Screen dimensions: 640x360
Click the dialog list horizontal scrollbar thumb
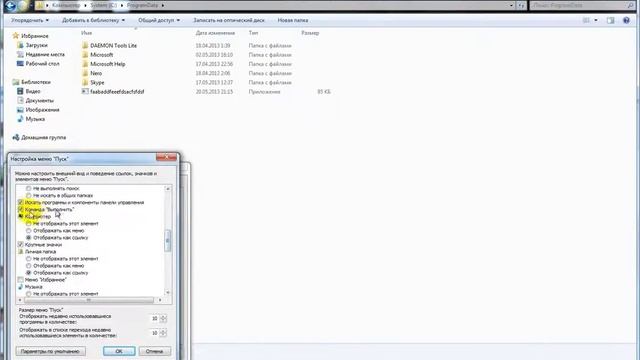(89, 300)
